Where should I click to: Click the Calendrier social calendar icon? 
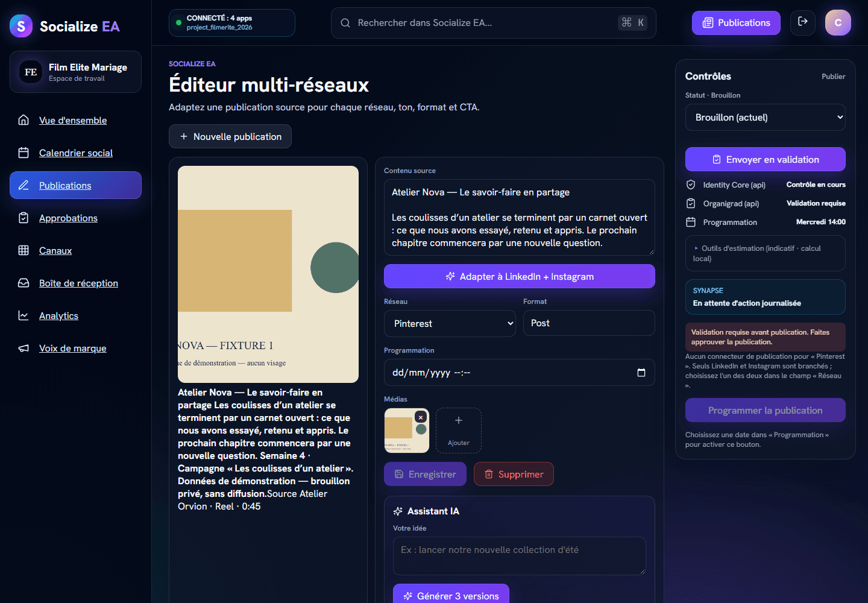click(x=24, y=153)
